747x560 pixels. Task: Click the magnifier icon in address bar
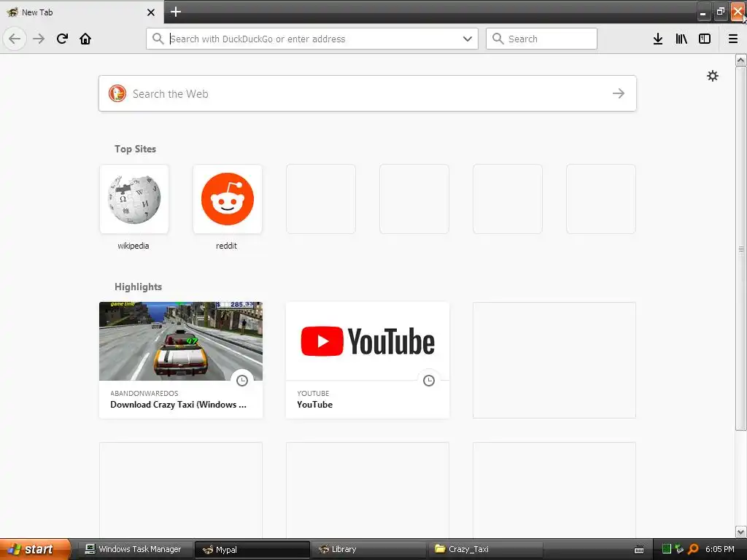pyautogui.click(x=158, y=39)
